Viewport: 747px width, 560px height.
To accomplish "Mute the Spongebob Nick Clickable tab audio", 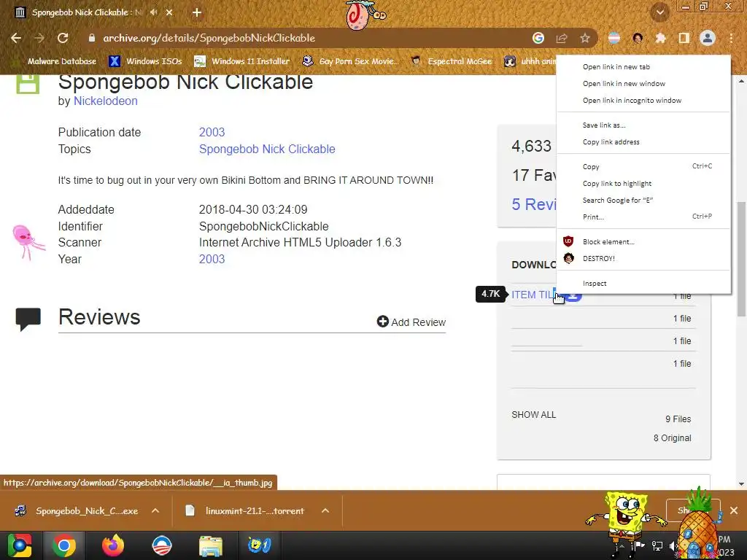I will [153, 12].
